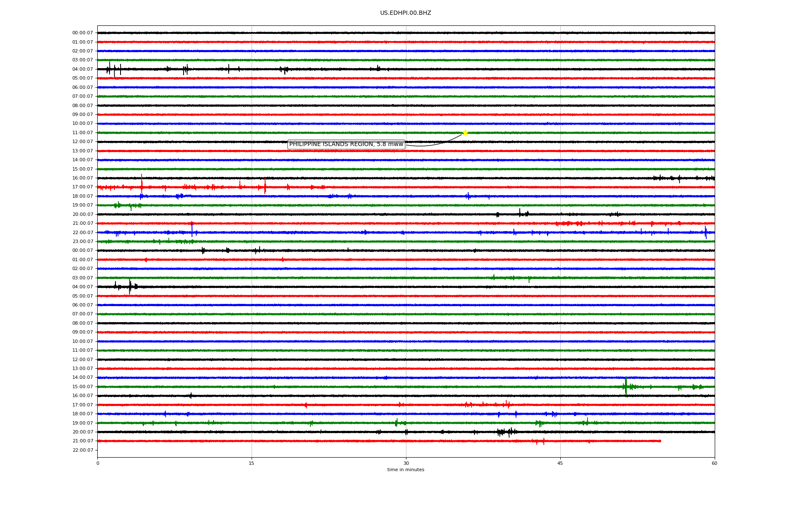Click the blue spike near minute 59 on the upper 22:00:07 trace
The width and height of the screenshot is (812, 508).
705,232
